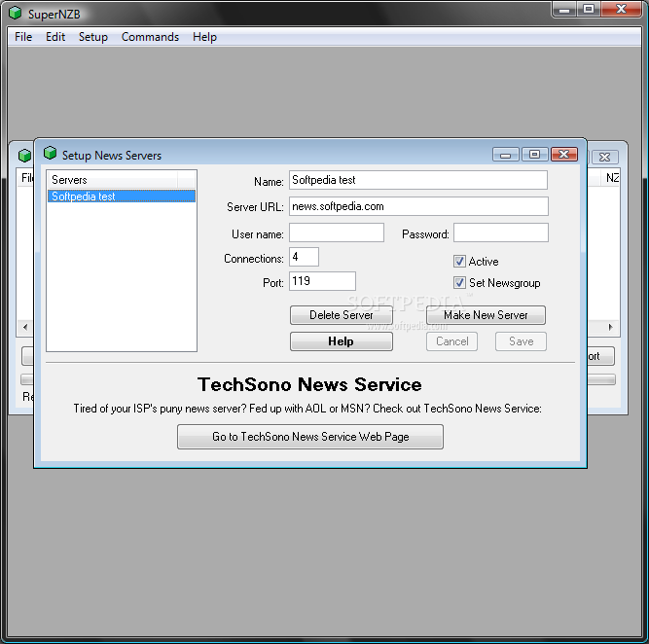Image resolution: width=649 pixels, height=644 pixels.
Task: Open the Help menu
Action: click(204, 37)
